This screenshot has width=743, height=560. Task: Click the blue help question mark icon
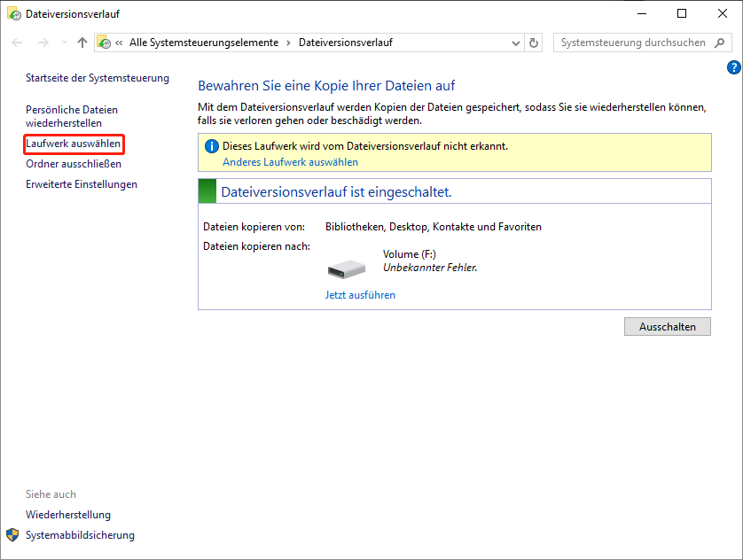733,67
